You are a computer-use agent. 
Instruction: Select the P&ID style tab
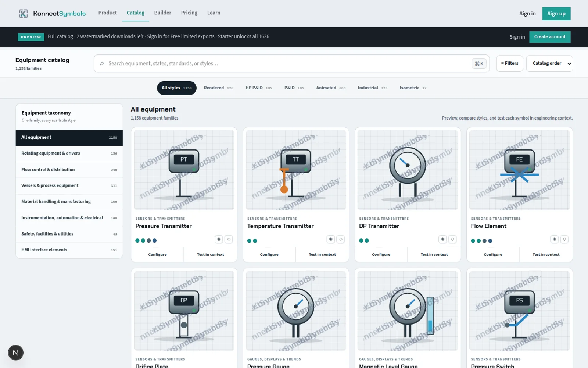coord(294,88)
